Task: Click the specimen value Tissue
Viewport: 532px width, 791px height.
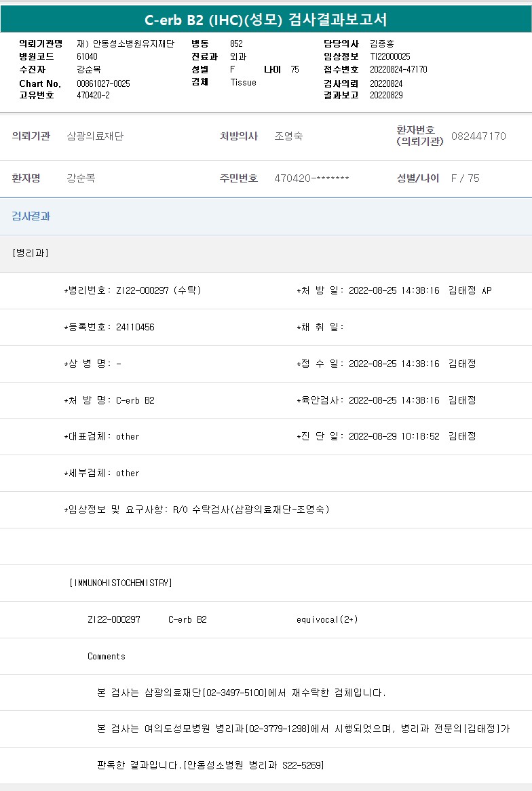Action: coord(244,82)
